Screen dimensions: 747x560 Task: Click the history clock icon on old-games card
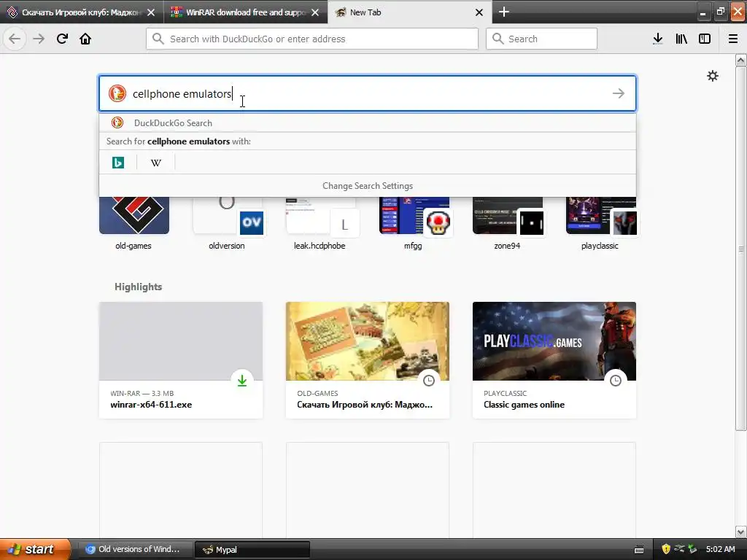pos(429,381)
